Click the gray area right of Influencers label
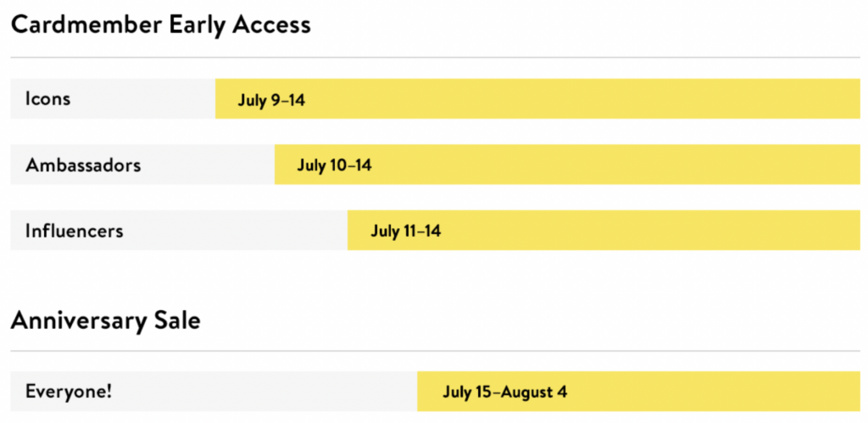 236,231
